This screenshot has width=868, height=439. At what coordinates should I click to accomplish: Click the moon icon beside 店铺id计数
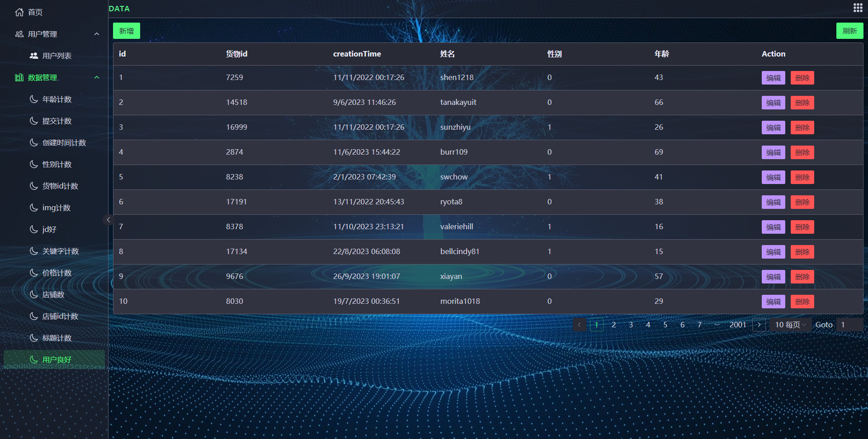point(34,316)
